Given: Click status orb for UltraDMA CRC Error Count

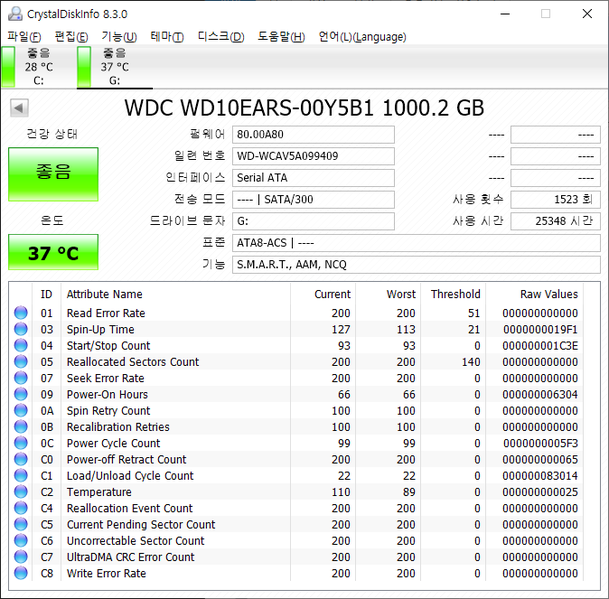Looking at the screenshot, I should tap(21, 557).
